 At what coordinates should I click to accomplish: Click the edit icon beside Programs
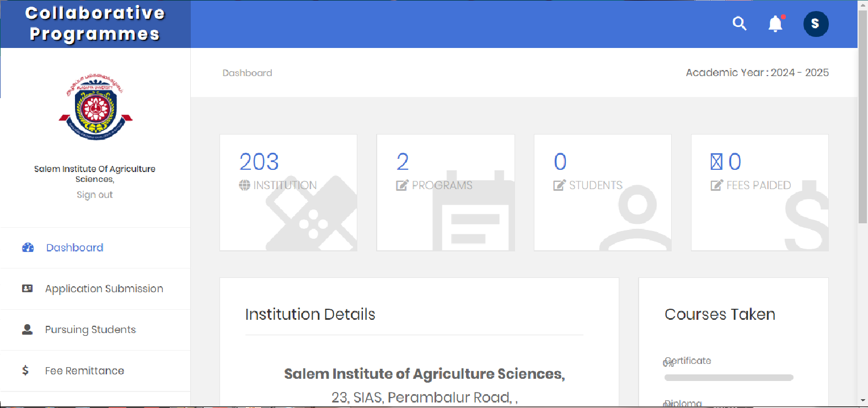click(x=402, y=185)
